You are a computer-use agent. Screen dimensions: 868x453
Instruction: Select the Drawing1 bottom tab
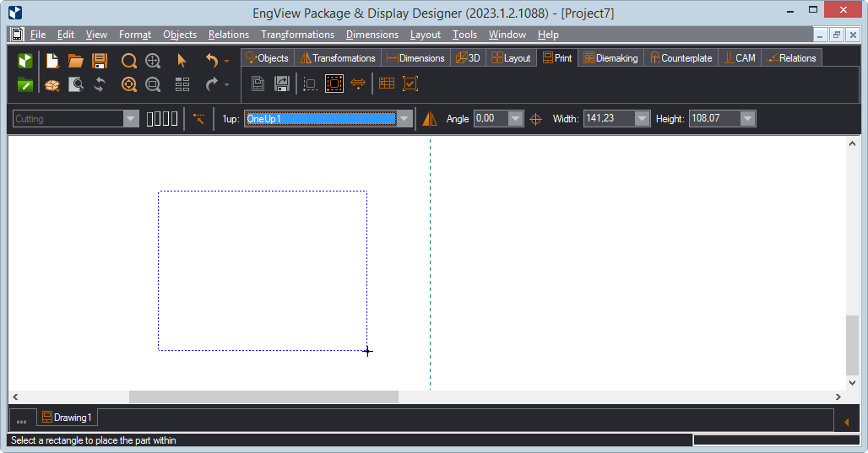point(67,418)
